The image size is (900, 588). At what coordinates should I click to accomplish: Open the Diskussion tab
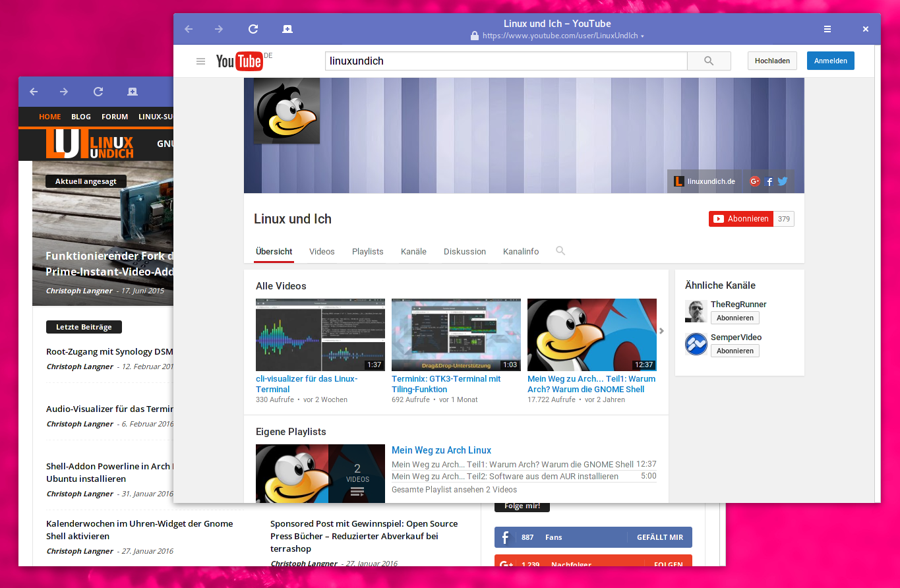pos(465,251)
